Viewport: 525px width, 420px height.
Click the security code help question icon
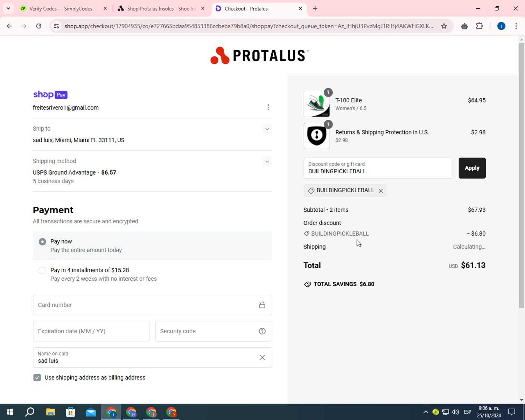click(262, 331)
